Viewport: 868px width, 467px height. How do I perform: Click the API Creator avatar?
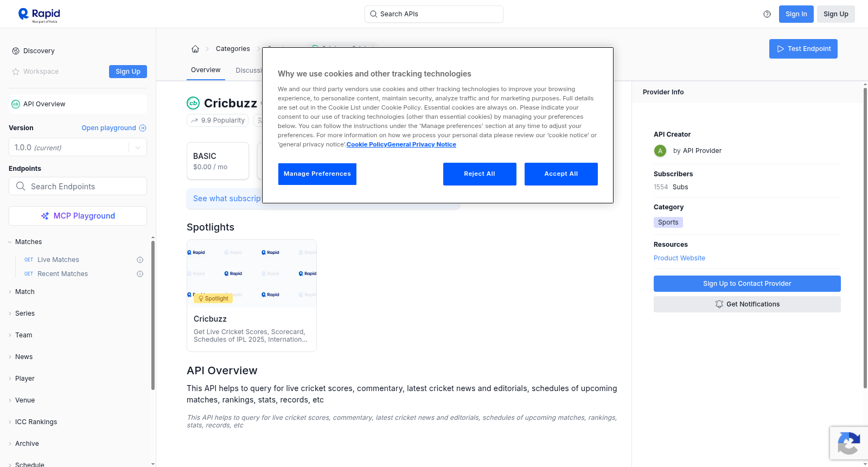[x=660, y=151]
